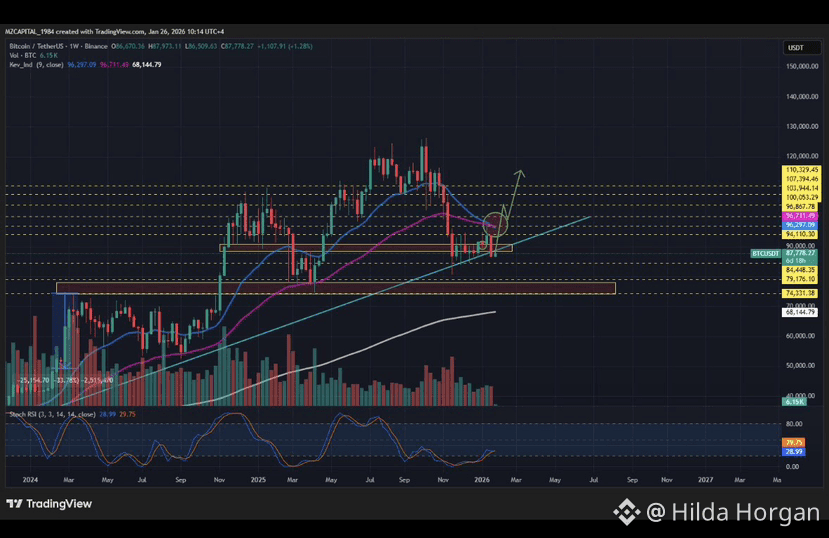This screenshot has height=538, width=829.
Task: Click the blue 96,297.09 price label
Action: (x=800, y=225)
